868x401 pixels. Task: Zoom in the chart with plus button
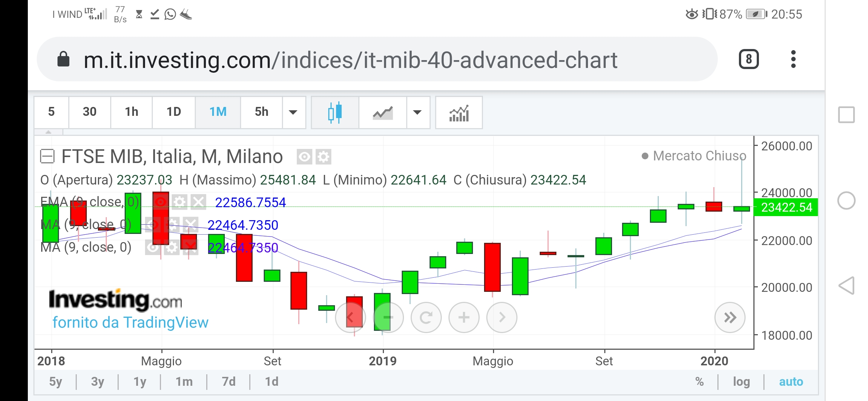[x=464, y=317]
